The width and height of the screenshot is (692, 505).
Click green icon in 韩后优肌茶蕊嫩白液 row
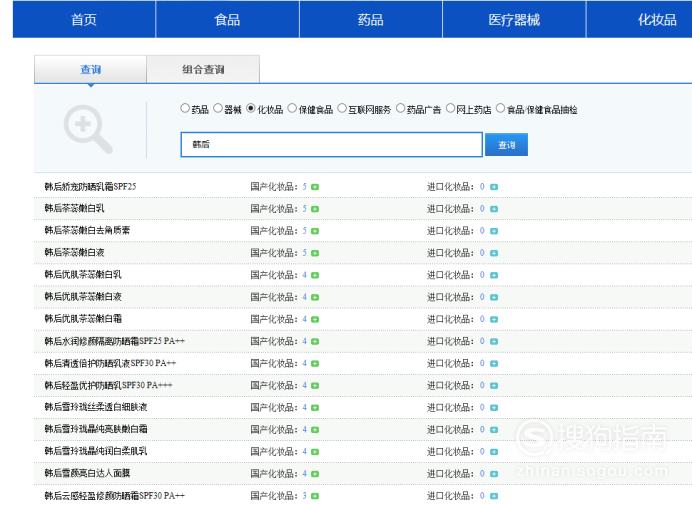tap(315, 298)
